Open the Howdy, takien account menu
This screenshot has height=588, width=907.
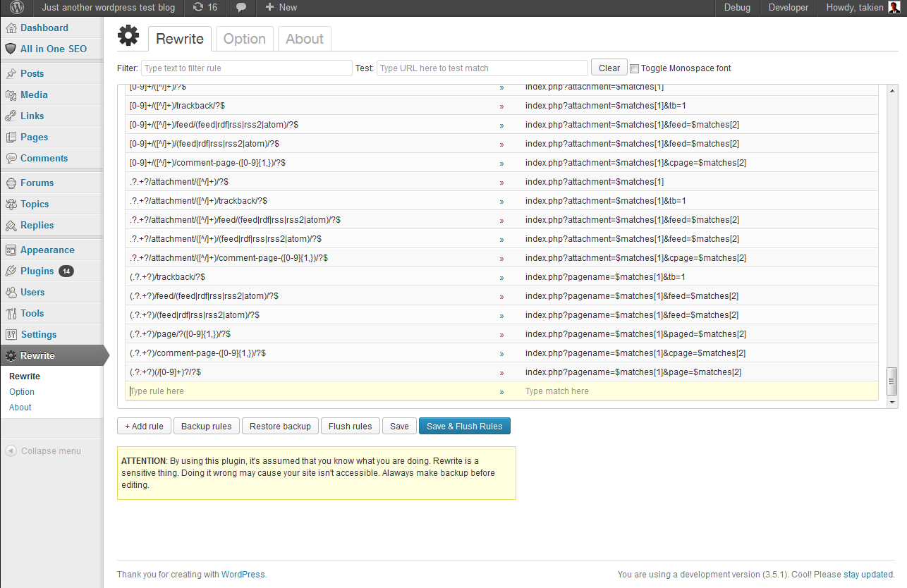click(x=862, y=8)
